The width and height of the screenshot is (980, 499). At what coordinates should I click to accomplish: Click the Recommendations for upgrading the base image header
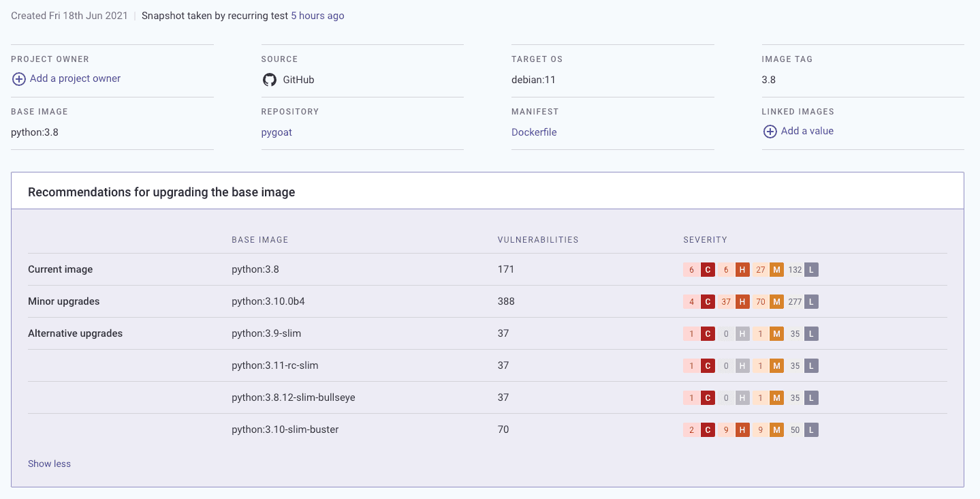pyautogui.click(x=161, y=192)
